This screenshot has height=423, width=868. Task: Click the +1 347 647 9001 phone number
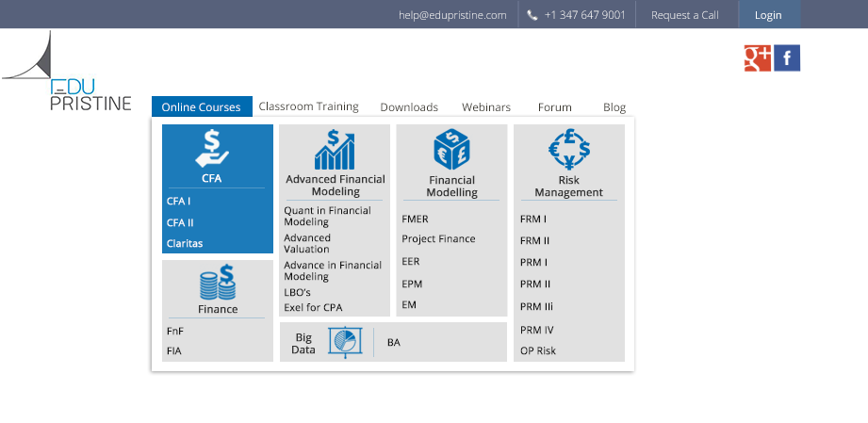click(584, 15)
